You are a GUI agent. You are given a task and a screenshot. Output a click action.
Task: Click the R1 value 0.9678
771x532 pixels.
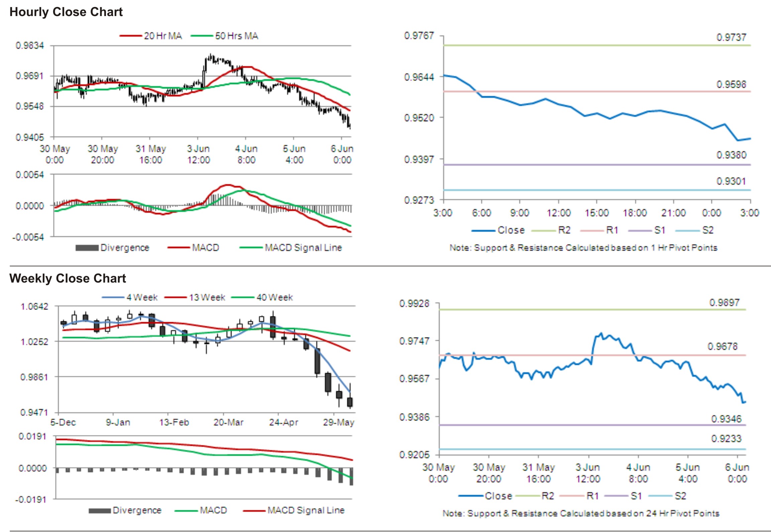(x=723, y=346)
